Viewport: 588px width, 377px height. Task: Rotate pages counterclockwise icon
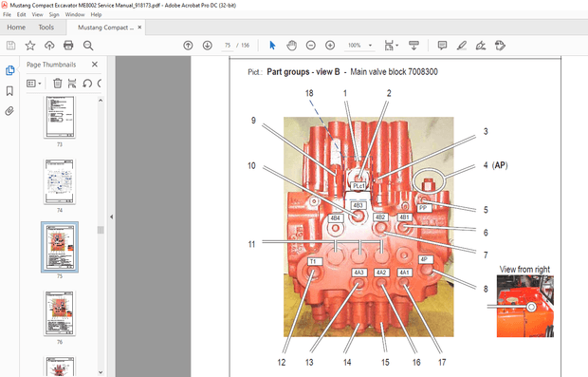[87, 83]
